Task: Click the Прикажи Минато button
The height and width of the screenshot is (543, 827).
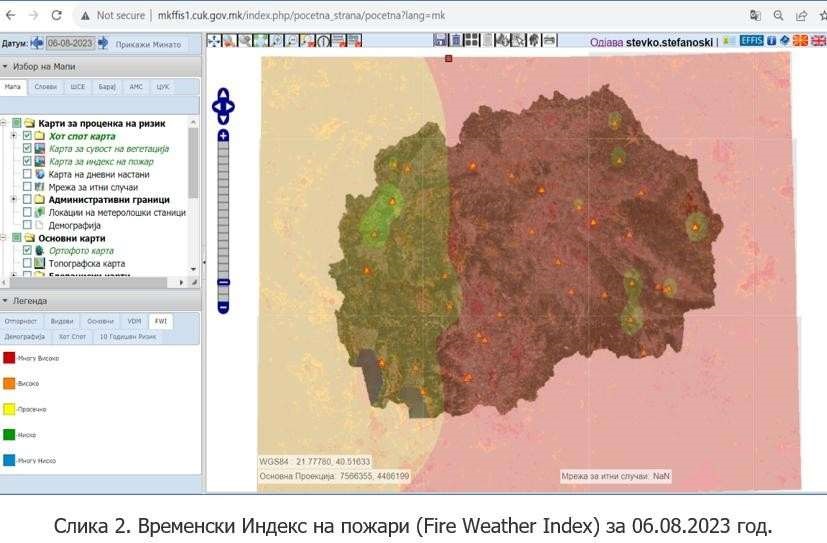Action: [148, 44]
